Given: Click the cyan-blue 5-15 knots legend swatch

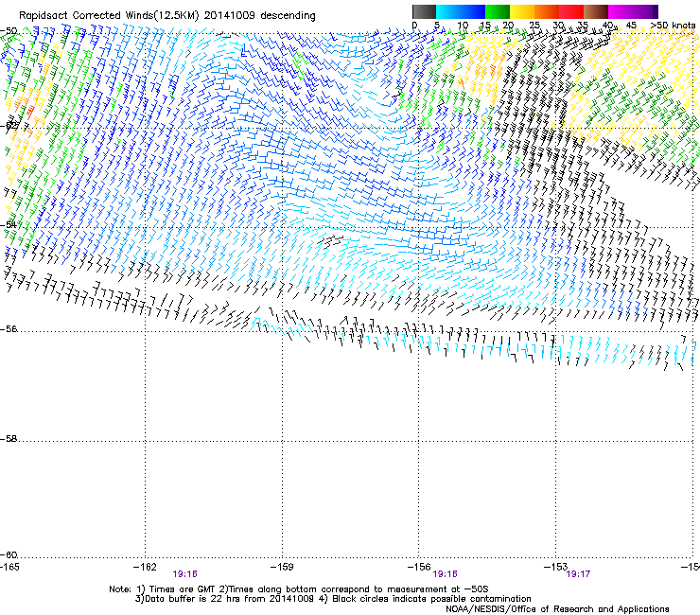Looking at the screenshot, I should (x=461, y=11).
